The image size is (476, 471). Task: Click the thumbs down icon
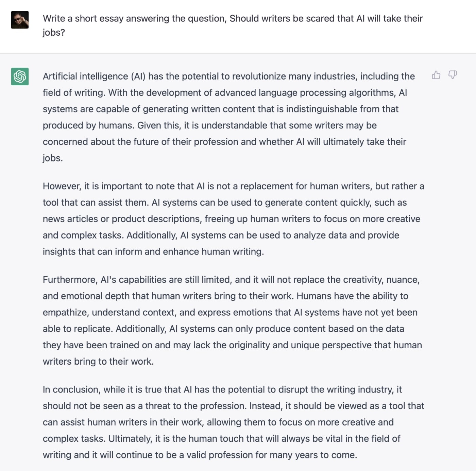point(453,75)
